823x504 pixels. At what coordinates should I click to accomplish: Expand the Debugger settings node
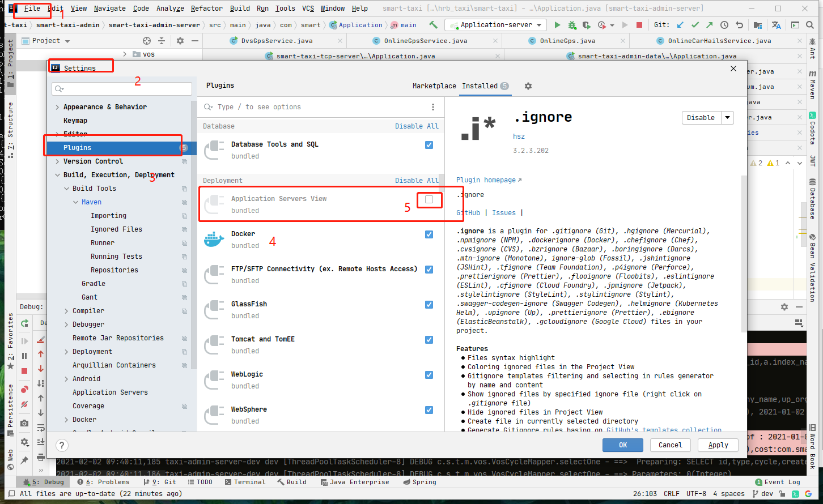point(66,324)
